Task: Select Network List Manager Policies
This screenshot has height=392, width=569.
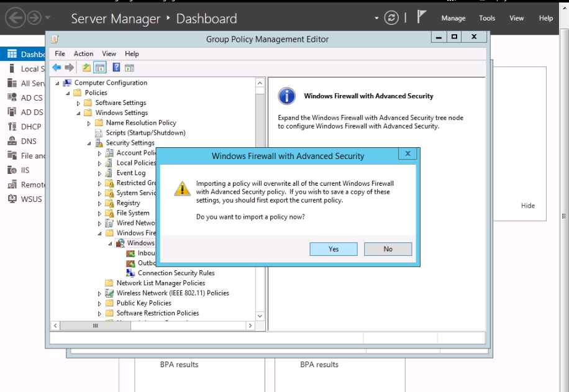Action: point(161,283)
